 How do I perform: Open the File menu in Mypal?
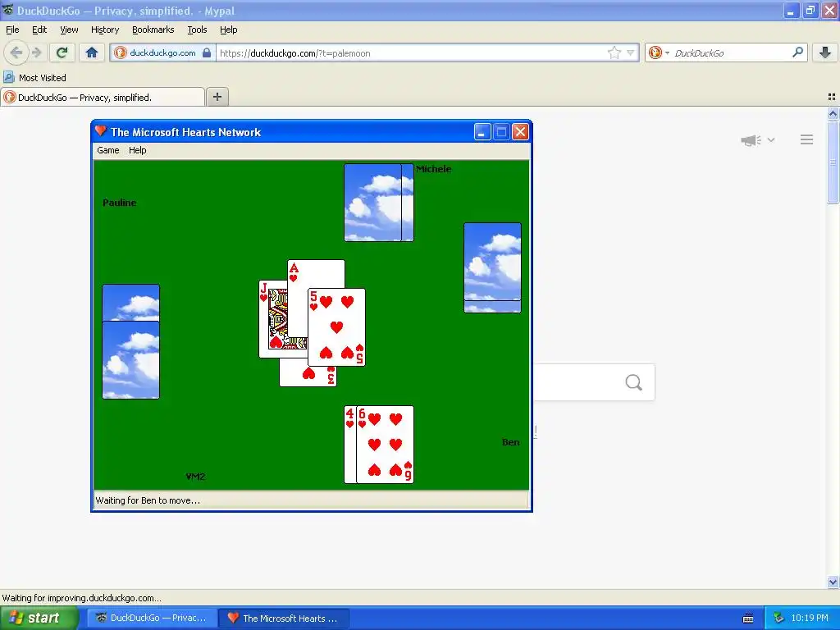click(12, 30)
